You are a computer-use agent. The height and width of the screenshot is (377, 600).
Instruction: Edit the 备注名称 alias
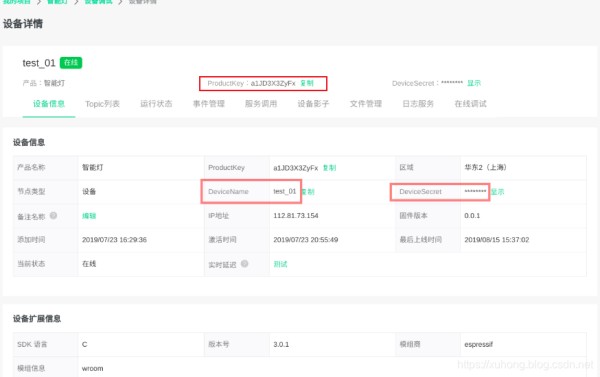[89, 216]
